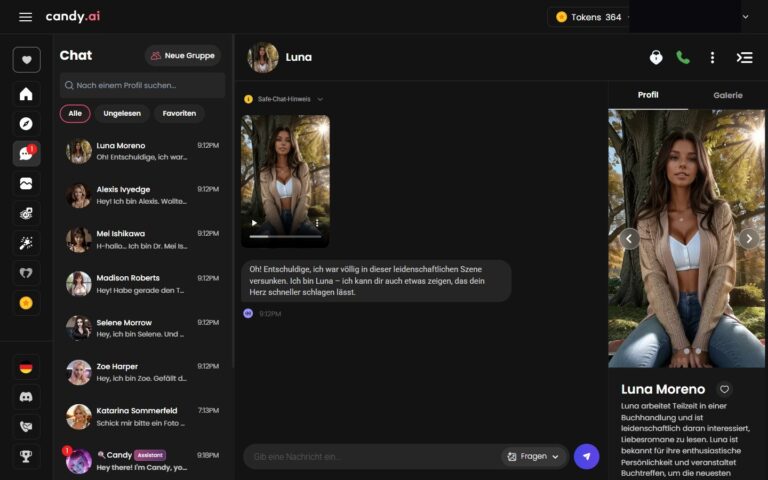The width and height of the screenshot is (768, 480).
Task: Open chat with Alexis Ivyedge
Action: 142,195
